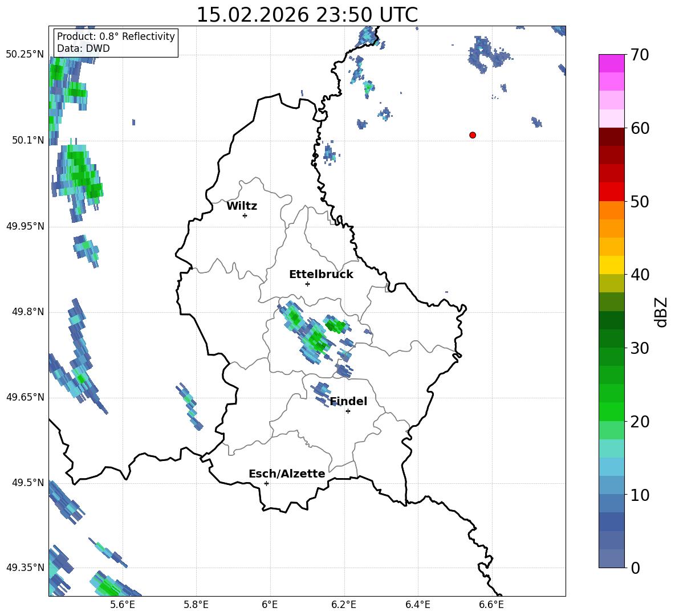675x616 pixels.
Task: Click the 40 tick on the colorbar
Action: [639, 275]
